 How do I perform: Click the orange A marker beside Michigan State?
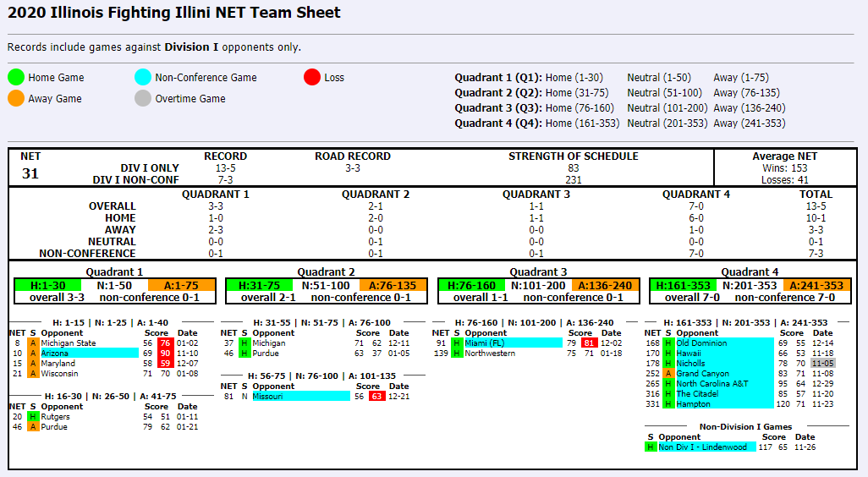point(33,343)
